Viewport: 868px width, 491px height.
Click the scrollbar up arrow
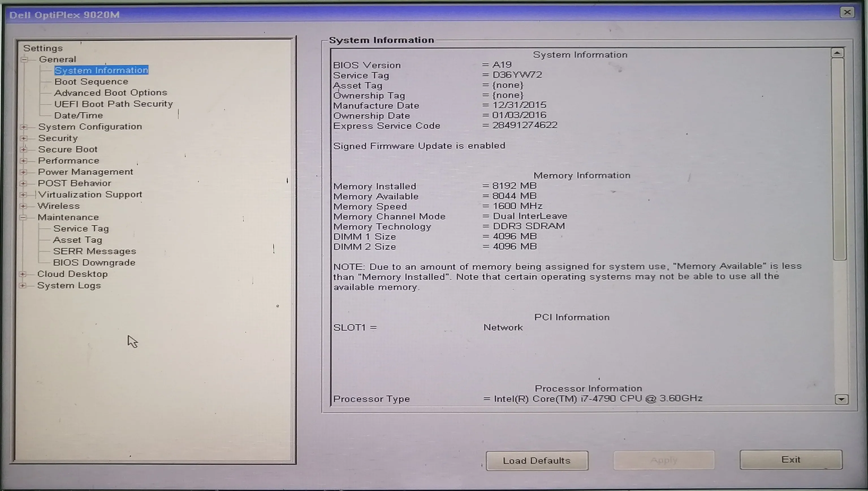pyautogui.click(x=837, y=53)
